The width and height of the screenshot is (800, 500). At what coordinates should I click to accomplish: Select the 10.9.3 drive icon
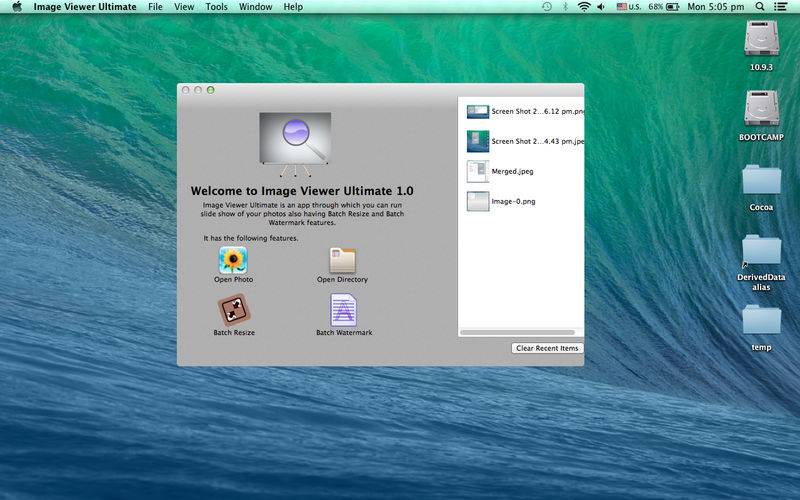[761, 38]
